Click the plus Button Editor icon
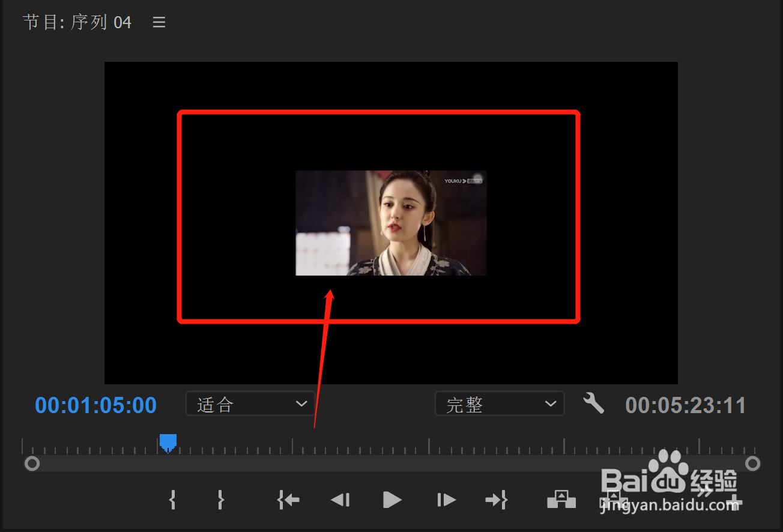Image resolution: width=783 pixels, height=532 pixels. tap(734, 502)
